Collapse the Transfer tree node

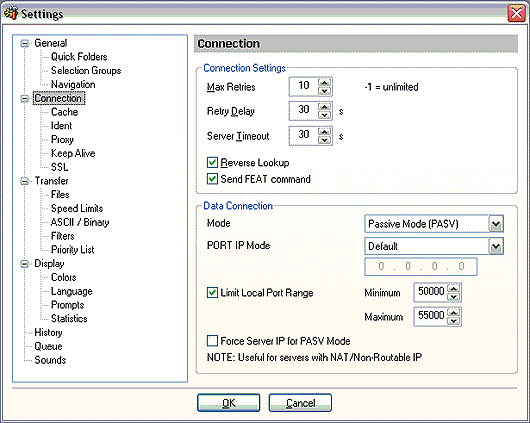click(24, 181)
